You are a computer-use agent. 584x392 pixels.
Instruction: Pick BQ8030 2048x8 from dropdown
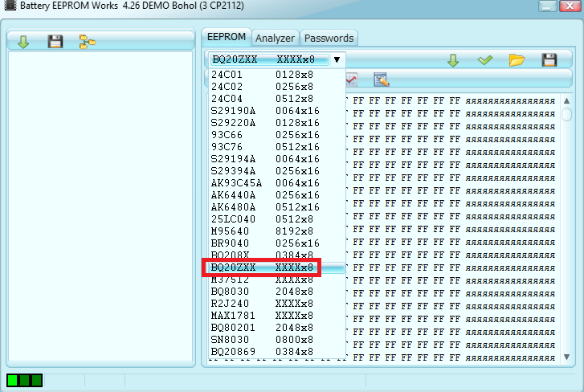point(276,292)
